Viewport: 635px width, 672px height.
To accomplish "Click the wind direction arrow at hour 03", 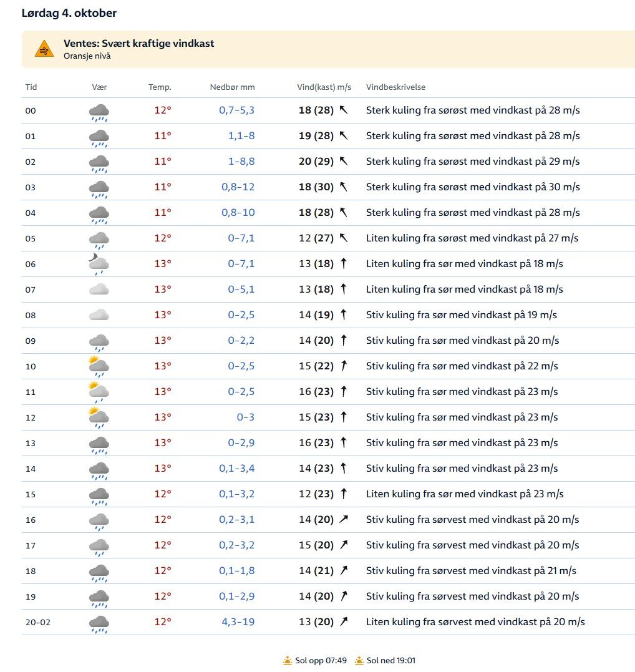I will point(343,187).
